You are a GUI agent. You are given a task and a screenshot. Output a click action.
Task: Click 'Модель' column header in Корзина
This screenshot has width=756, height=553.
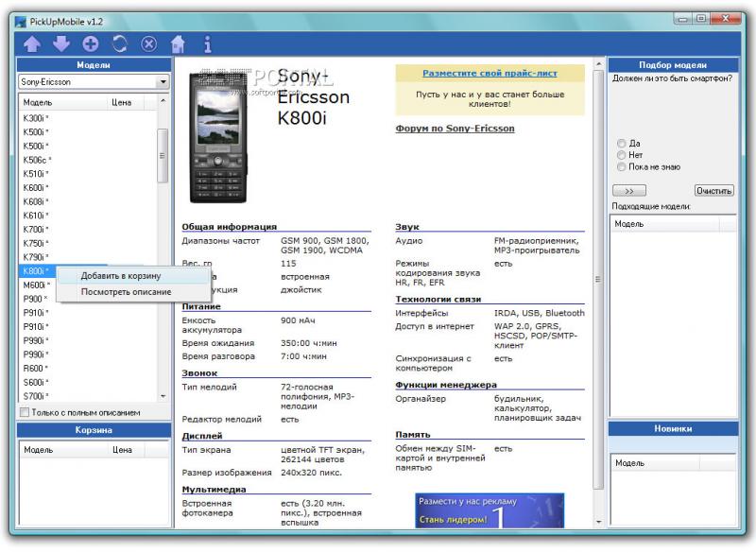tap(63, 450)
